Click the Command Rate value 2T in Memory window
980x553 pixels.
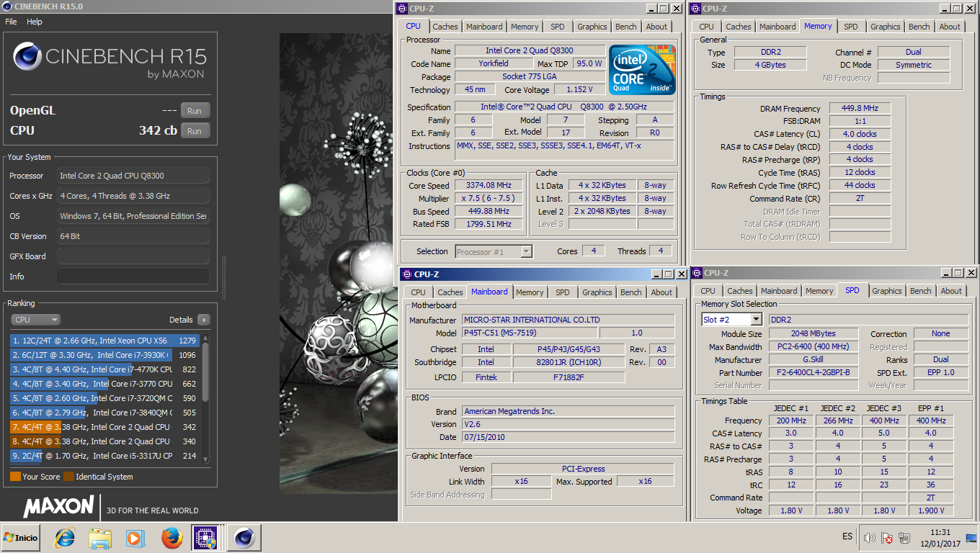(859, 199)
